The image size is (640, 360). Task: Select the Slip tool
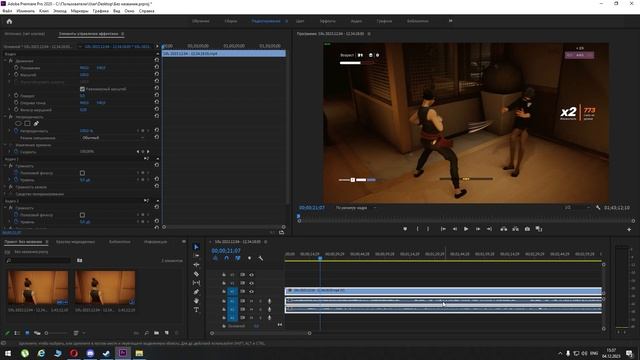[x=196, y=283]
